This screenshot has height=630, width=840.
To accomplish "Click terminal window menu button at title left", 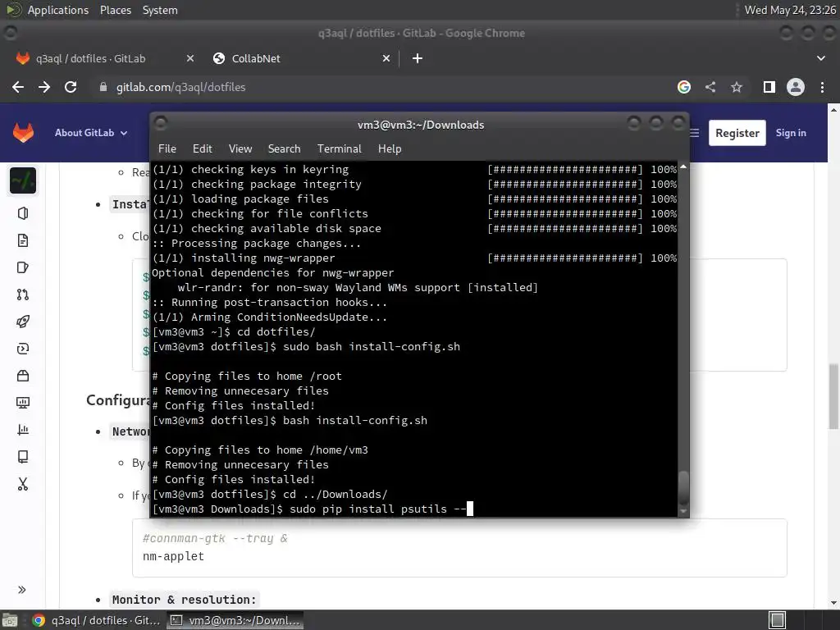I will click(x=161, y=123).
